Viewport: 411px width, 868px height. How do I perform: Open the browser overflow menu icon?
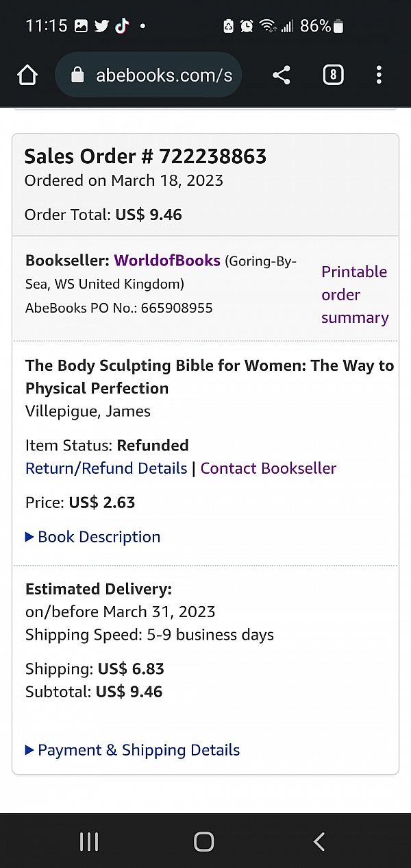(x=379, y=75)
